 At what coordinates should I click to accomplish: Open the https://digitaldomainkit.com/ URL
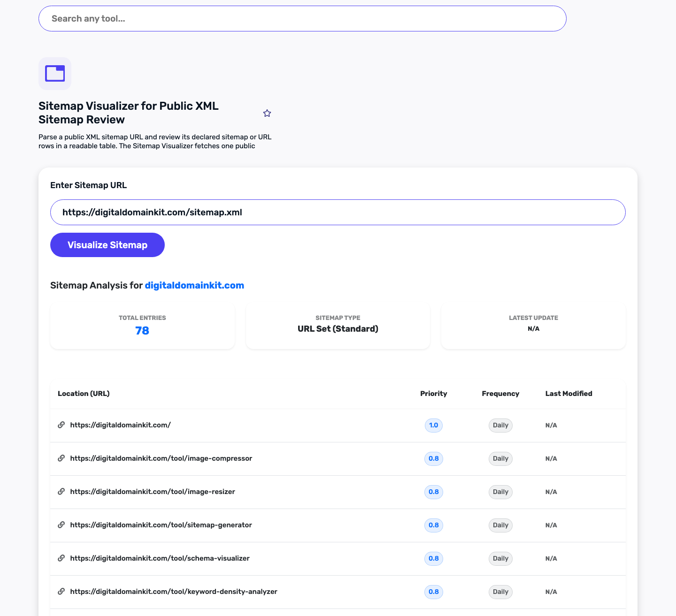(121, 425)
